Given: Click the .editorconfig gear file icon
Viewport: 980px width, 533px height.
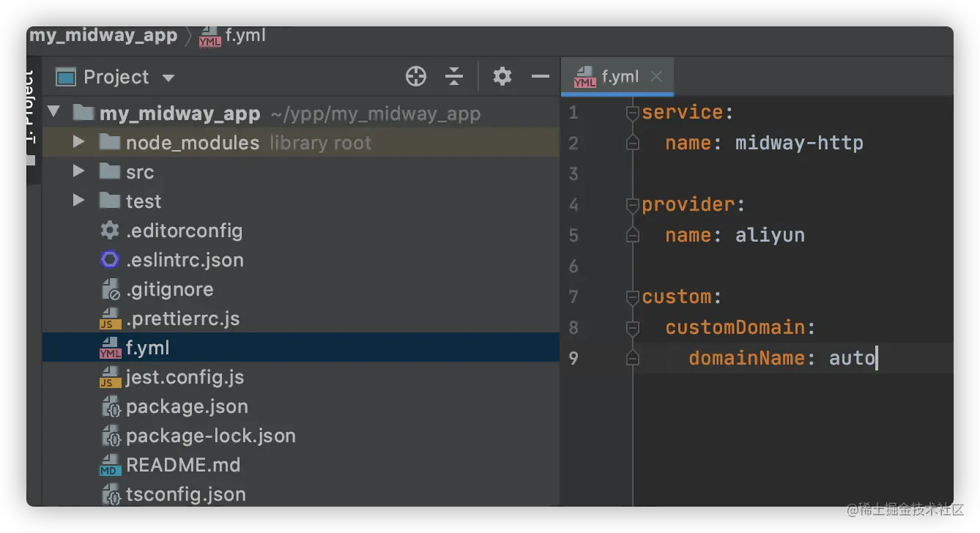Looking at the screenshot, I should coord(110,231).
